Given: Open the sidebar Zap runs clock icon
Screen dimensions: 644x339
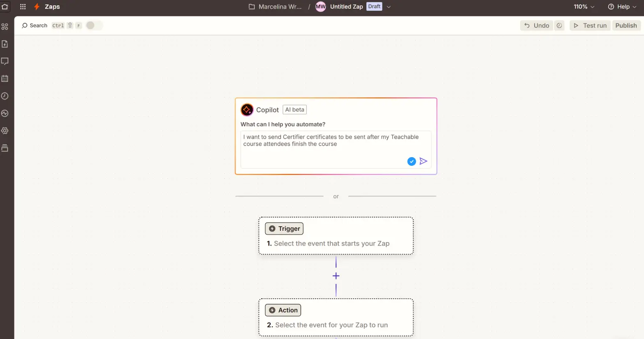Looking at the screenshot, I should [5, 96].
